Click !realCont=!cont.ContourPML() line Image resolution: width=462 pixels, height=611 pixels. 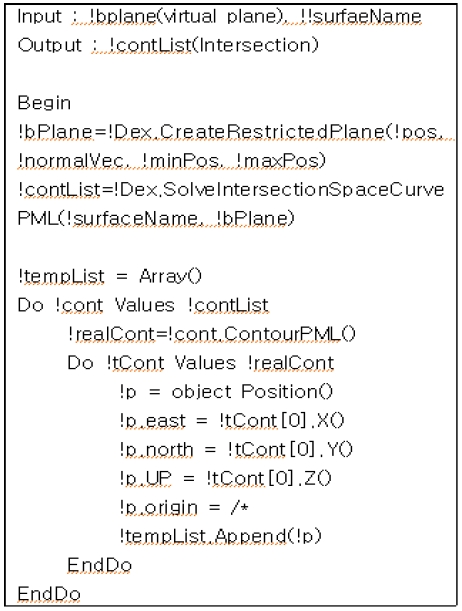pyautogui.click(x=212, y=334)
